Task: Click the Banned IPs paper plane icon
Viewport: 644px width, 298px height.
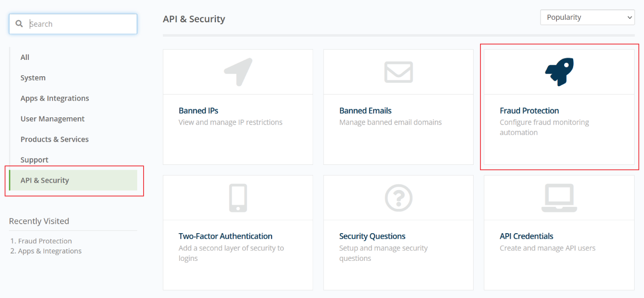Action: point(238,72)
